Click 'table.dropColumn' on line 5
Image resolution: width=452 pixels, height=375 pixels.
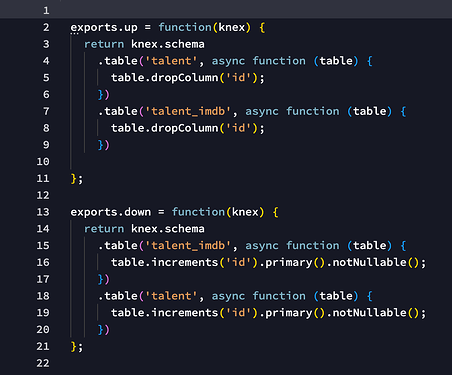(164, 78)
